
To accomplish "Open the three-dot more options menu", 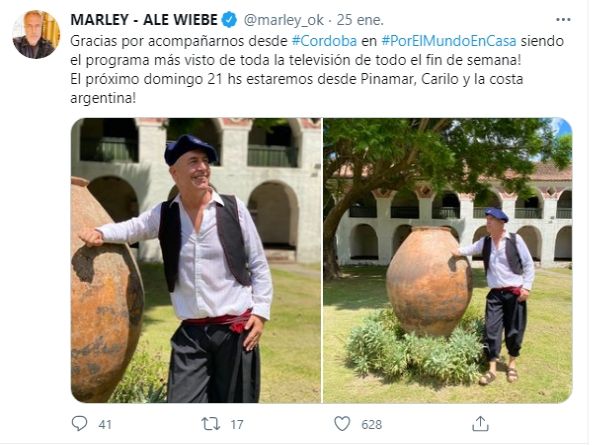I will [x=563, y=20].
